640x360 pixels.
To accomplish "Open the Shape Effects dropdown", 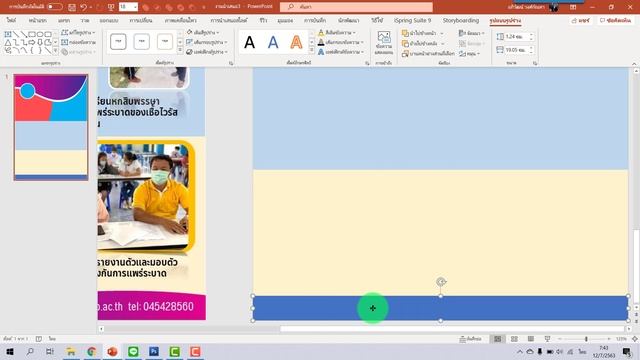I will 207,52.
